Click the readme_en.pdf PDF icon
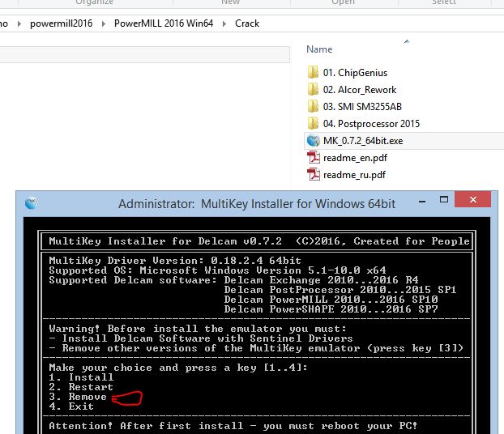The image size is (504, 434). point(313,157)
